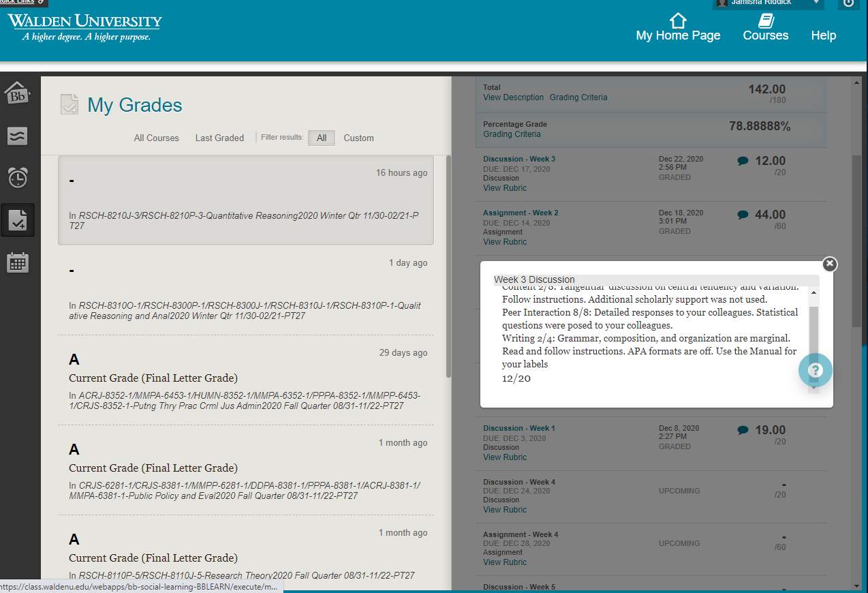Select the CRJS-6281 Public Policy and Eval entry
868x593 pixels.
tap(246, 470)
